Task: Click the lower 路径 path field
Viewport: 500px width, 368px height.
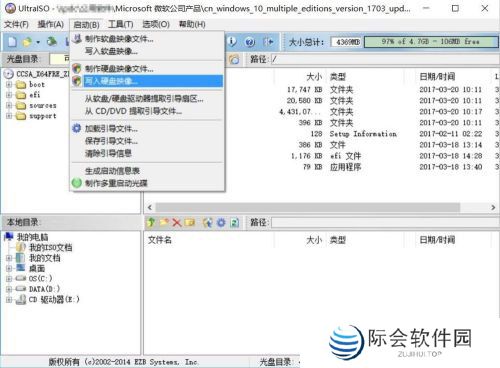Action: [385, 222]
